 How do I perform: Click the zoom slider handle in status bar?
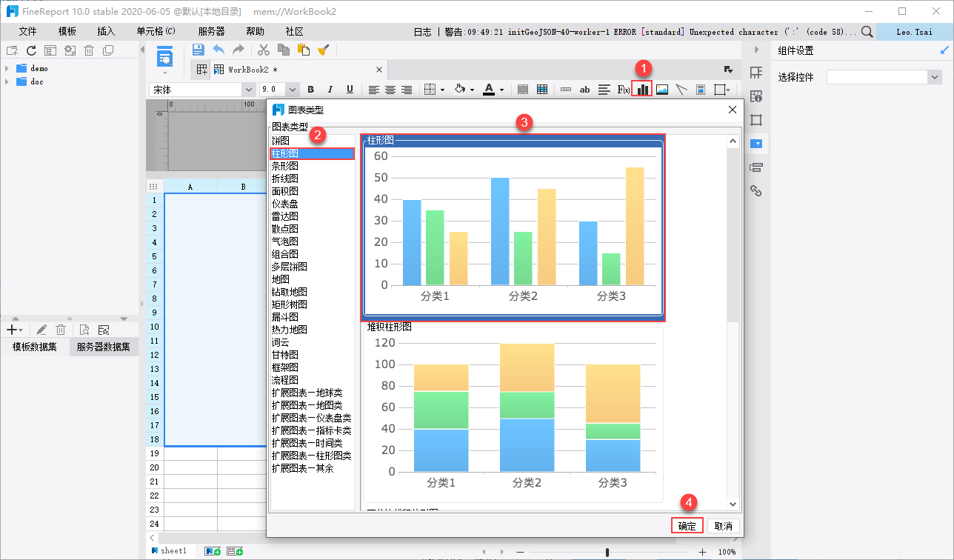coord(607,552)
